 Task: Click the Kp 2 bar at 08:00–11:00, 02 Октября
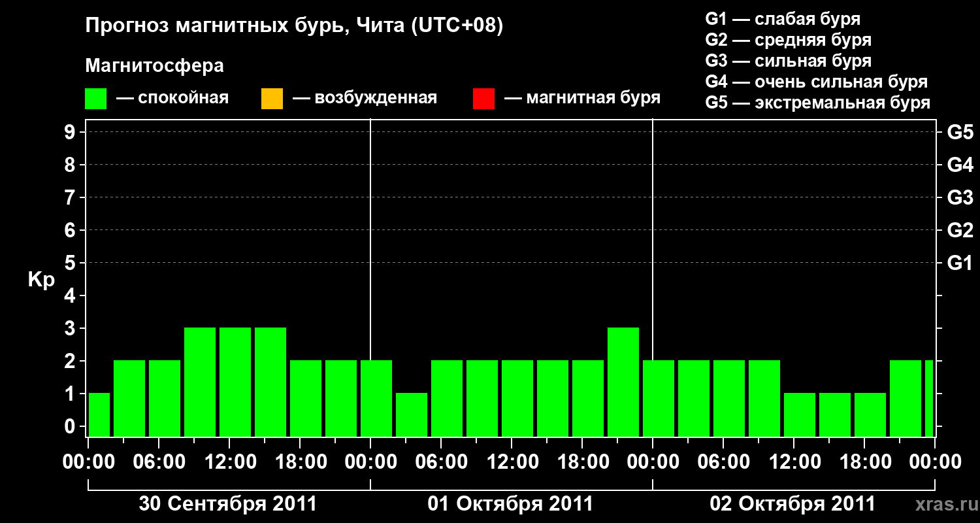click(x=764, y=398)
